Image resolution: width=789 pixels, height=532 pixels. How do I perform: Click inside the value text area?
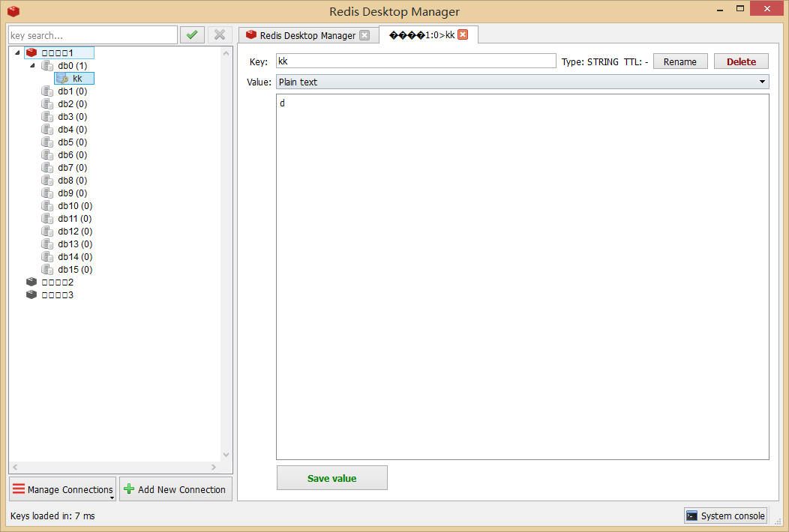pyautogui.click(x=522, y=276)
